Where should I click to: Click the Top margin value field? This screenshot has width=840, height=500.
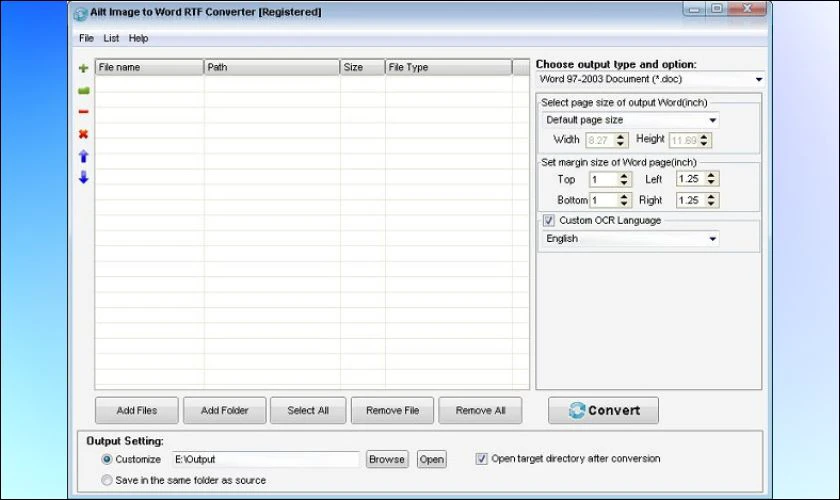[604, 180]
